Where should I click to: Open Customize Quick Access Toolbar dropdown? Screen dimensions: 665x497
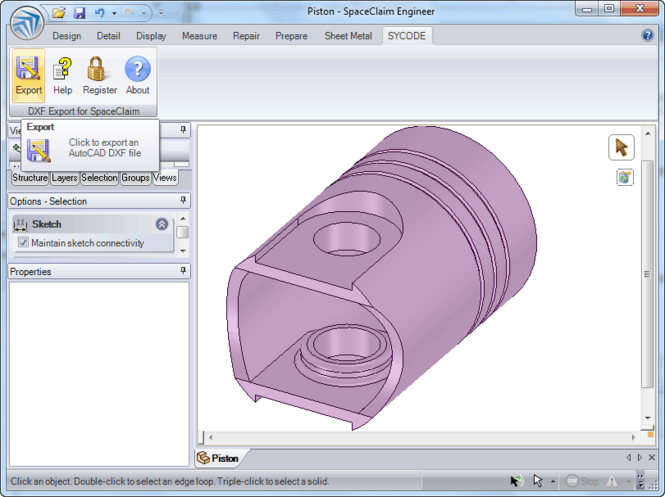tap(161, 13)
